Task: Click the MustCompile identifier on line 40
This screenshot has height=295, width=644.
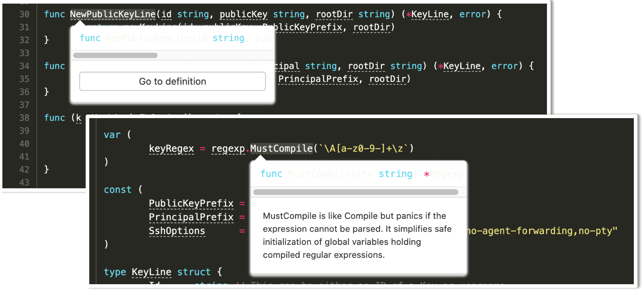Action: tap(281, 148)
